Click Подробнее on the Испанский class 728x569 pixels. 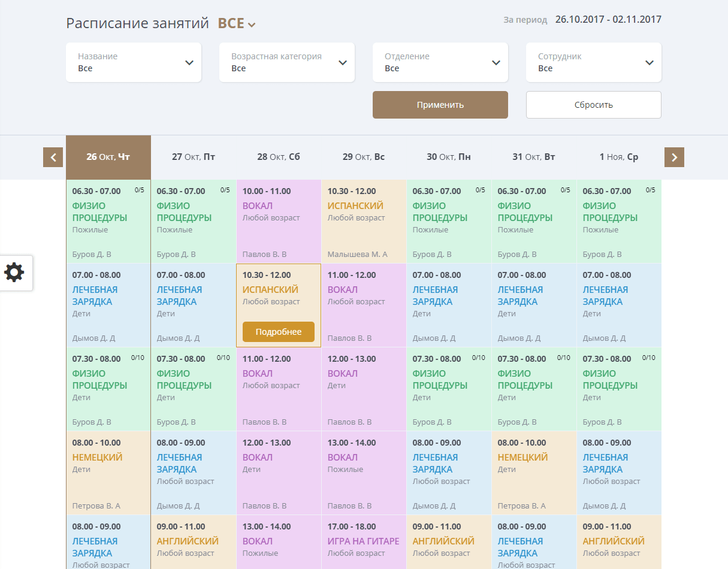[x=279, y=332]
